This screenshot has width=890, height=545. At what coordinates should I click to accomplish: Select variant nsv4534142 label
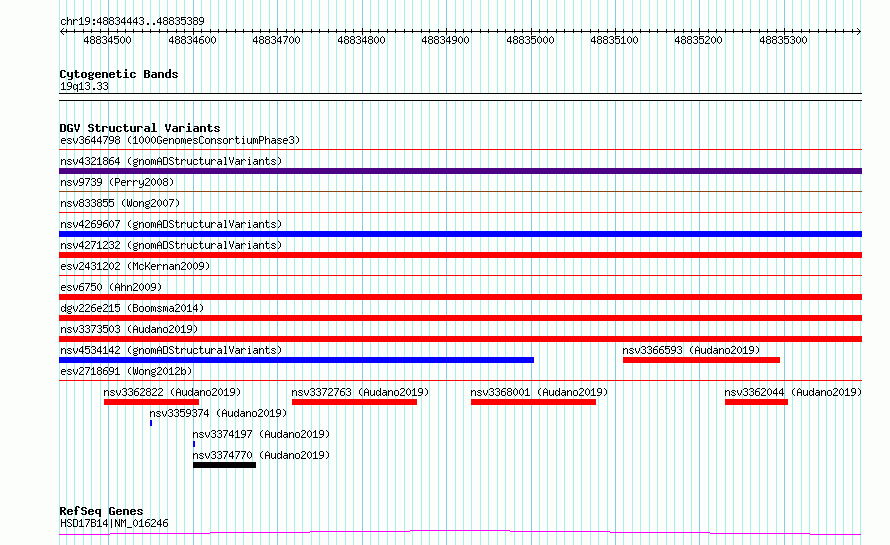point(171,350)
